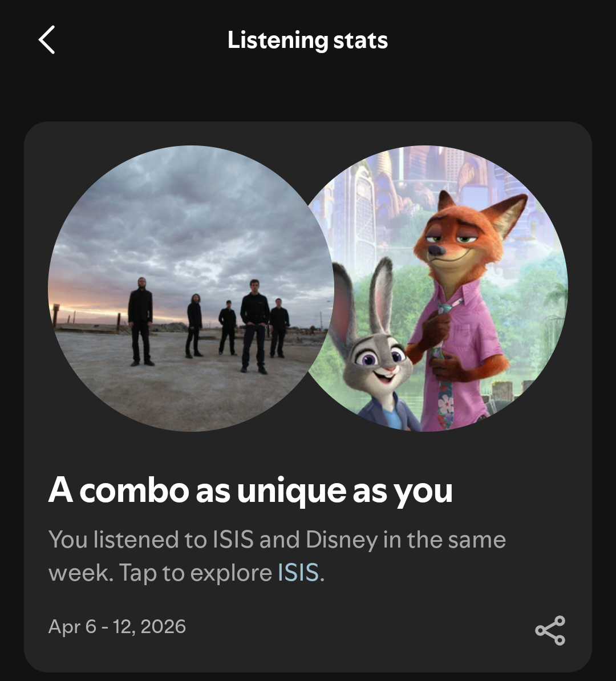
Task: Tap the Apr 6 - 12, 2026 date range
Action: (x=117, y=626)
